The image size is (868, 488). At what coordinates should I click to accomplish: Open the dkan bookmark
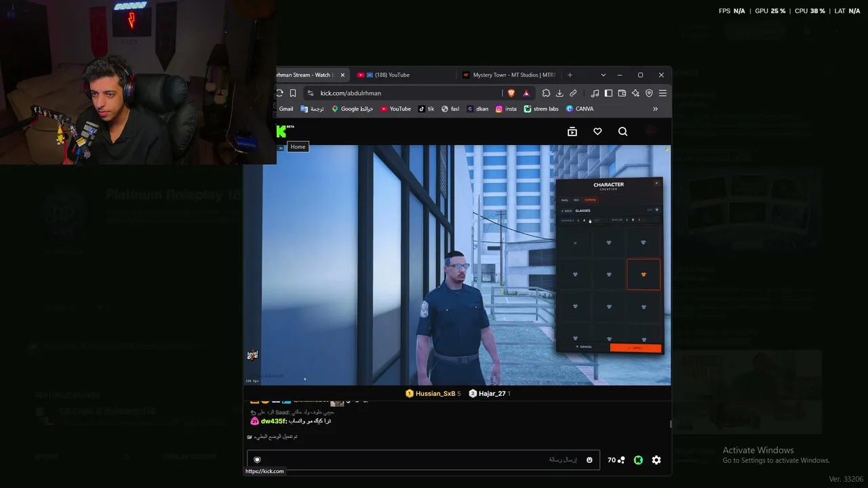[477, 108]
